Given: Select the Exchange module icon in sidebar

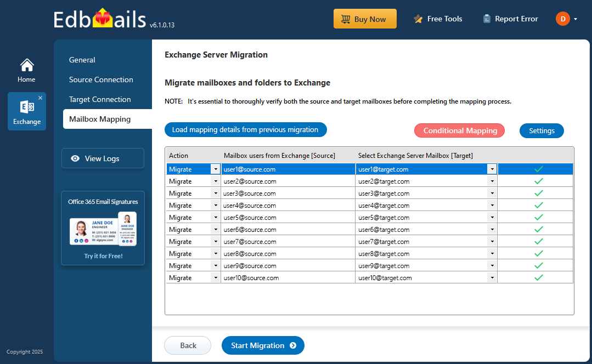Looking at the screenshot, I should tap(26, 107).
